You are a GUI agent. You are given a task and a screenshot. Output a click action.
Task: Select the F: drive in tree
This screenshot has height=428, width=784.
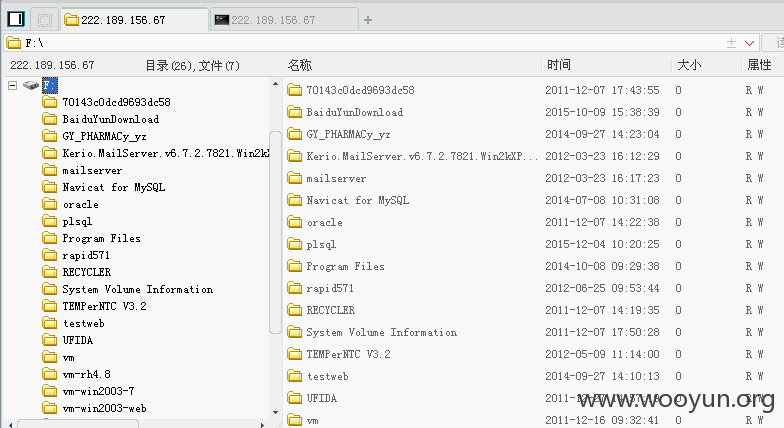[x=50, y=86]
